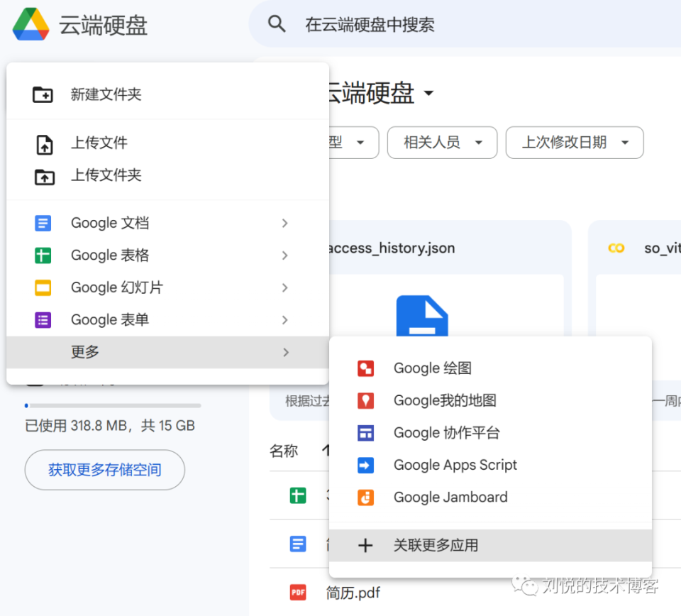The height and width of the screenshot is (616, 681).
Task: Click 新建文件夹 menu entry
Action: tap(106, 94)
